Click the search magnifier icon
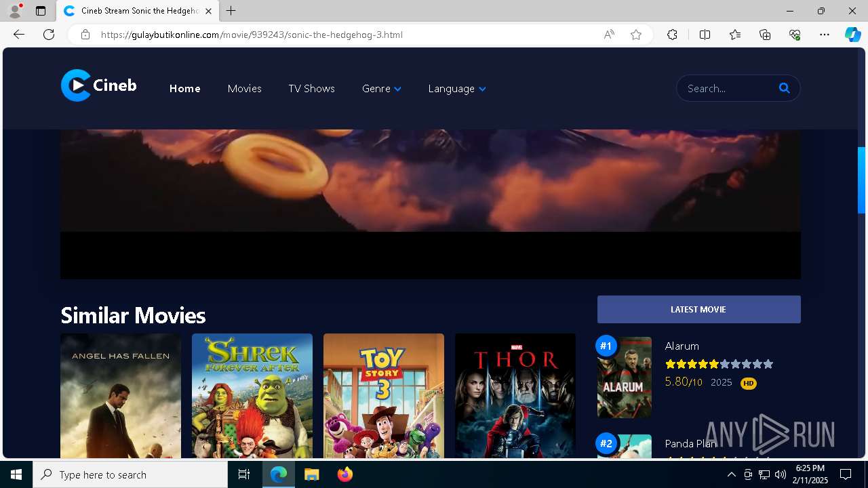This screenshot has width=868, height=488. [x=785, y=88]
